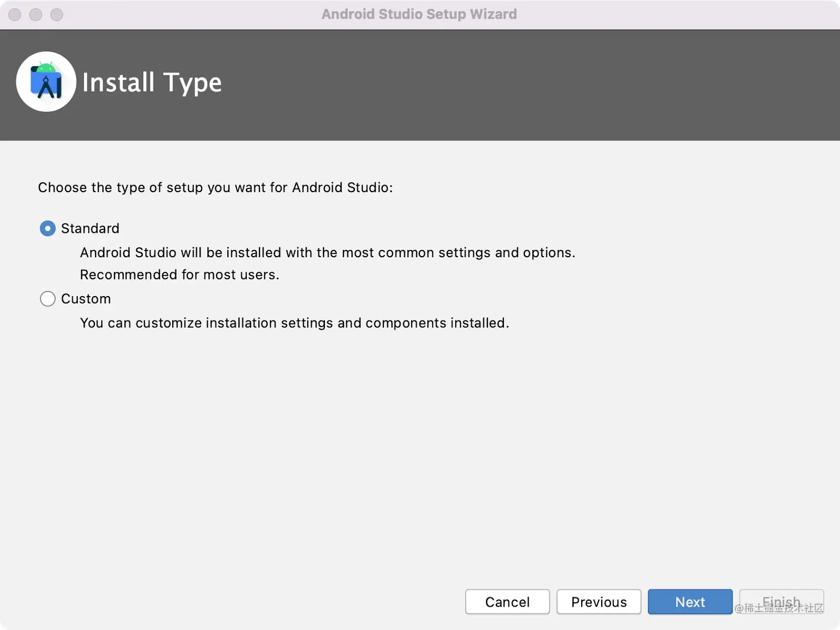Choose the Custom setup radio button
Image resolution: width=840 pixels, height=630 pixels.
coord(48,299)
